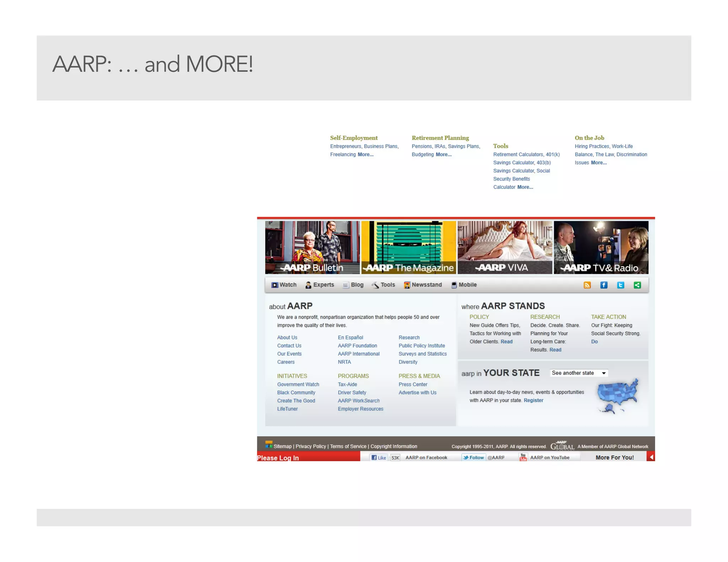Click the AARP Bulletin thumbnail
The height and width of the screenshot is (562, 728).
click(312, 247)
